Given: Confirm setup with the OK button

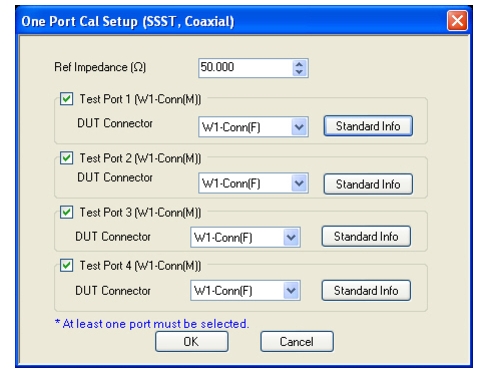Looking at the screenshot, I should 192,341.
